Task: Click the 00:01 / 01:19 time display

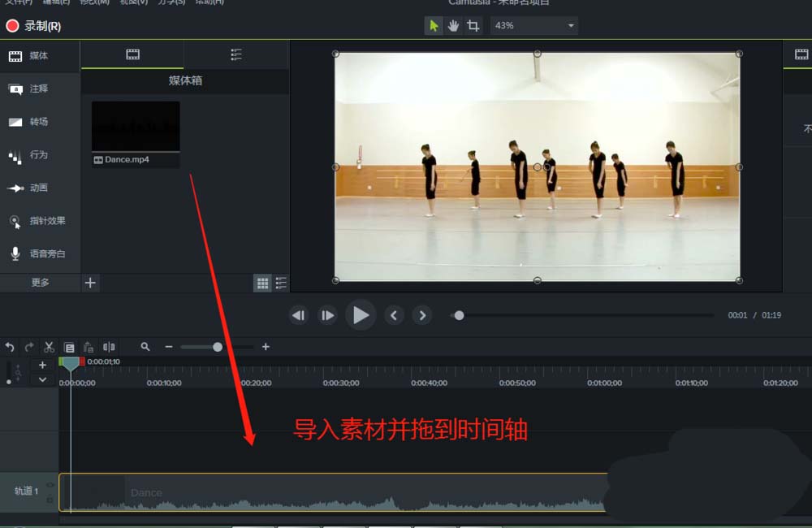Action: pyautogui.click(x=754, y=315)
